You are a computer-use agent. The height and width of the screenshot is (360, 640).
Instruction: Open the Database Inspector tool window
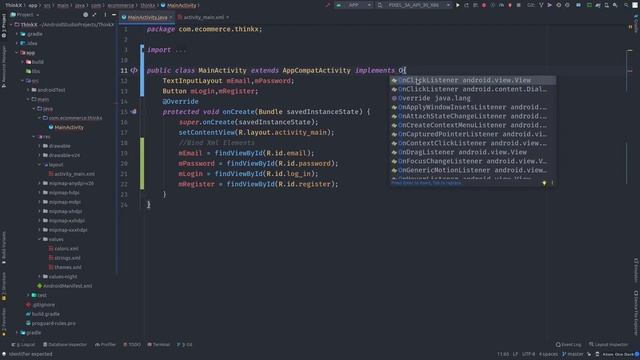pos(65,344)
